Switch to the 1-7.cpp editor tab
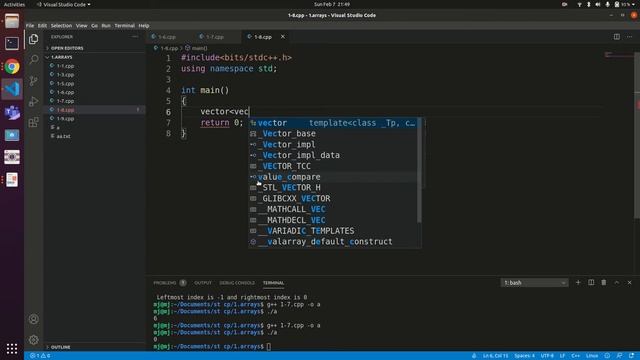The image size is (640, 360). [x=214, y=37]
